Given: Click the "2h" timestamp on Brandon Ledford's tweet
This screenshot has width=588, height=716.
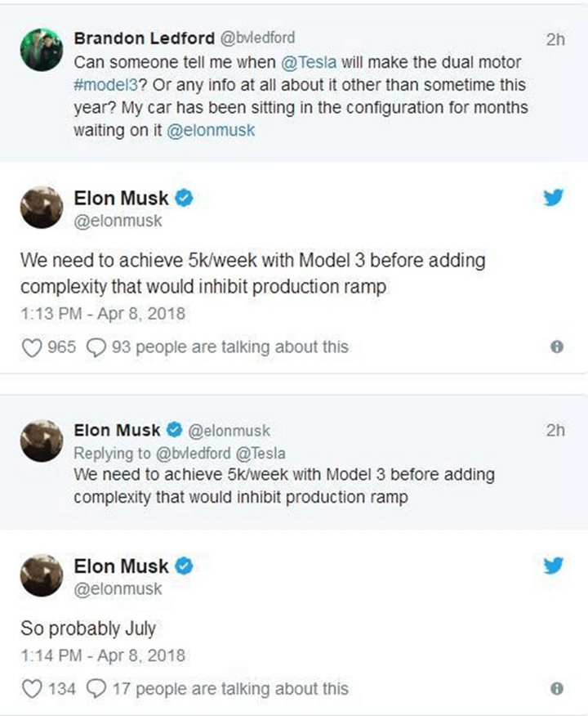Looking at the screenshot, I should coord(556,38).
